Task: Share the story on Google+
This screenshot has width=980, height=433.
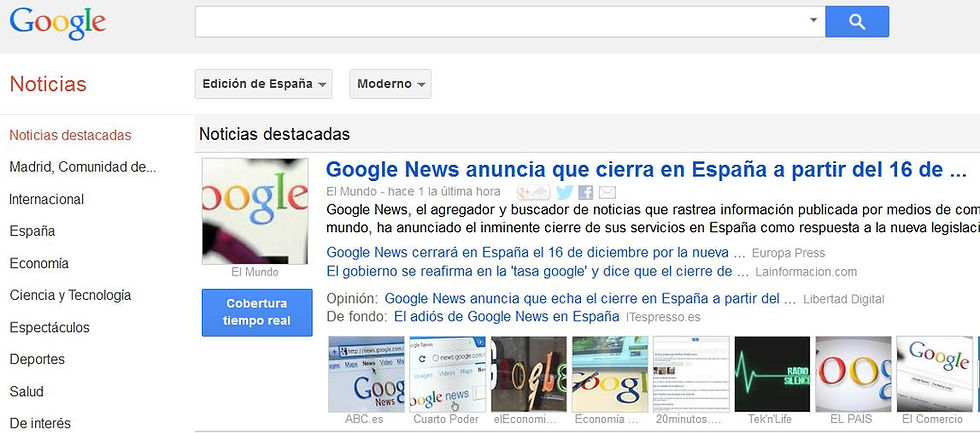Action: click(533, 192)
